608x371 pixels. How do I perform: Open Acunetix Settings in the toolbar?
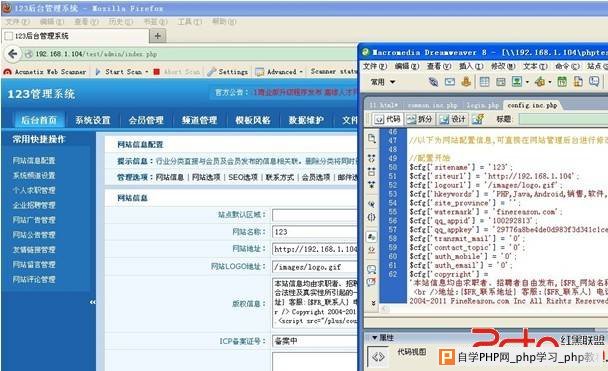[227, 72]
